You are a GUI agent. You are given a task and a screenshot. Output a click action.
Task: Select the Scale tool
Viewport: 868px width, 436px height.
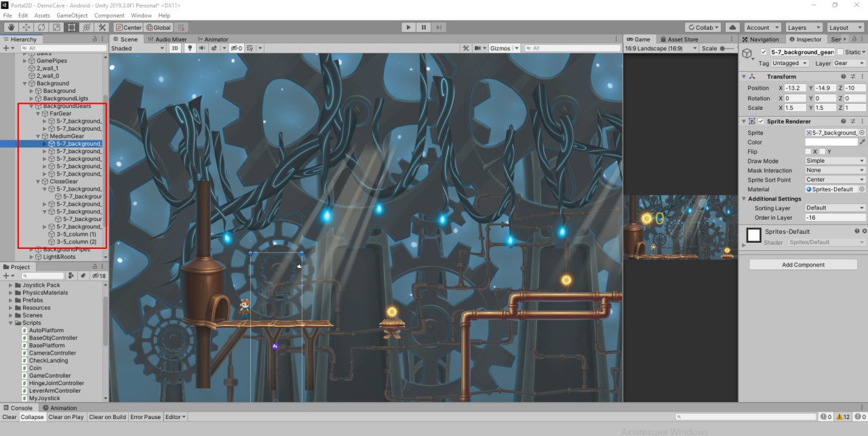pyautogui.click(x=56, y=28)
